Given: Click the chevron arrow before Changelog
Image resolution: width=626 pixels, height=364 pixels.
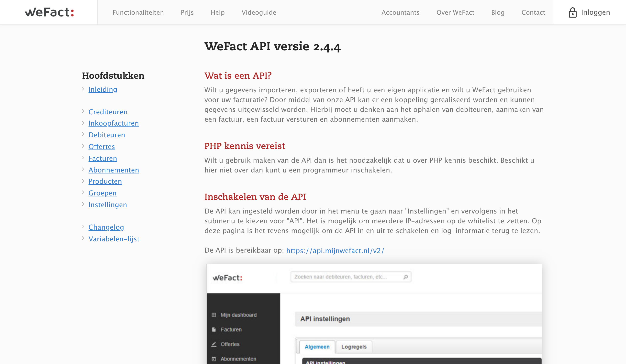Looking at the screenshot, I should coord(83,226).
